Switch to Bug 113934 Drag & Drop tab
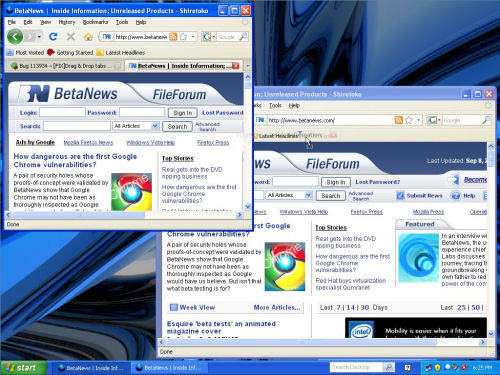Viewport: 500px width, 375px height. 65,66
